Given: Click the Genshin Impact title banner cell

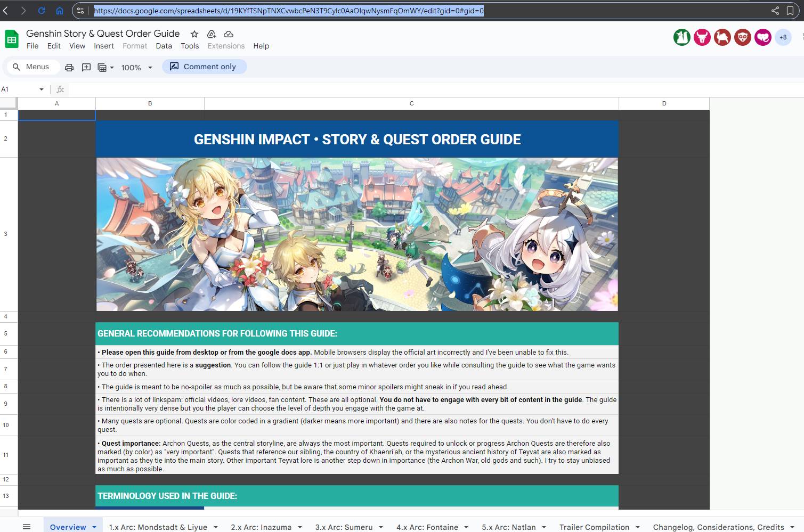Looking at the screenshot, I should coord(357,139).
